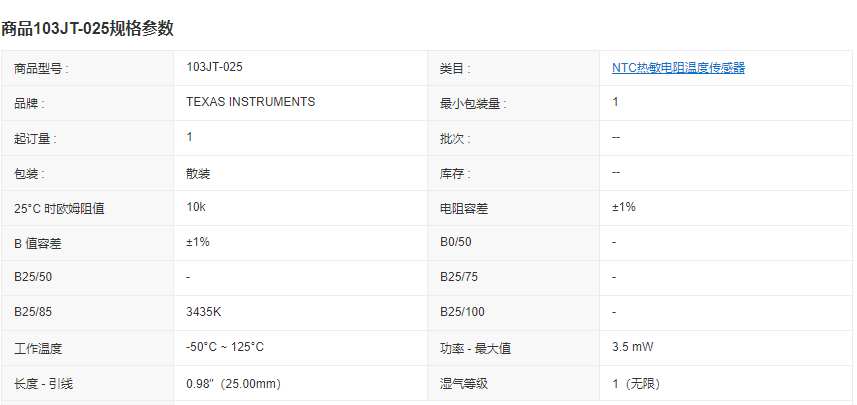Click the 工作温度 label cell

coord(40,348)
